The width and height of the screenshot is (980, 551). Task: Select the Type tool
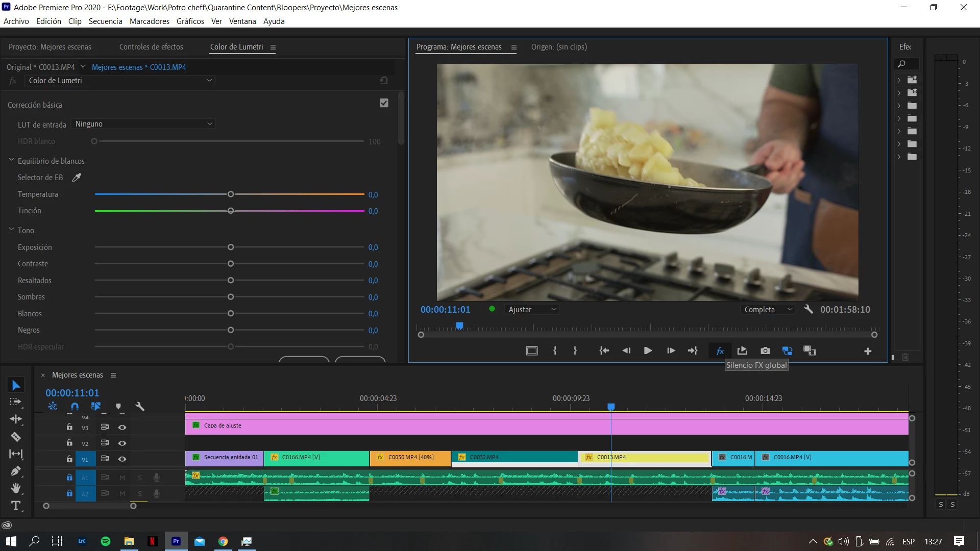coord(16,506)
